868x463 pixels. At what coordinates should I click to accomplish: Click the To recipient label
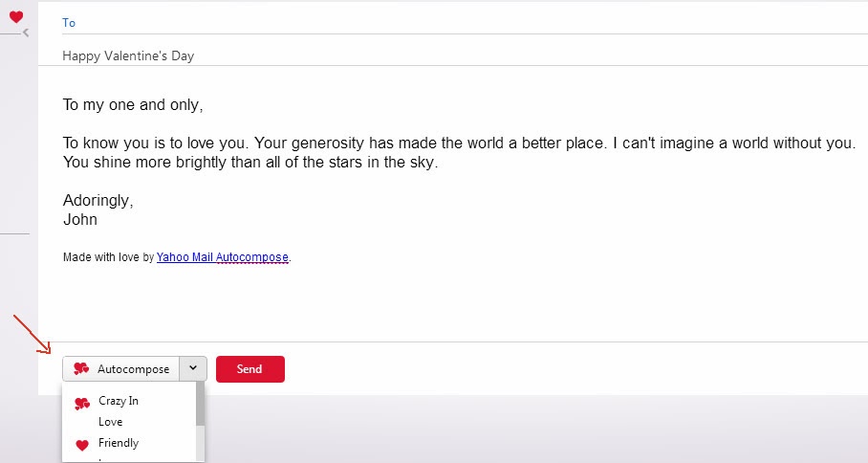pos(69,23)
